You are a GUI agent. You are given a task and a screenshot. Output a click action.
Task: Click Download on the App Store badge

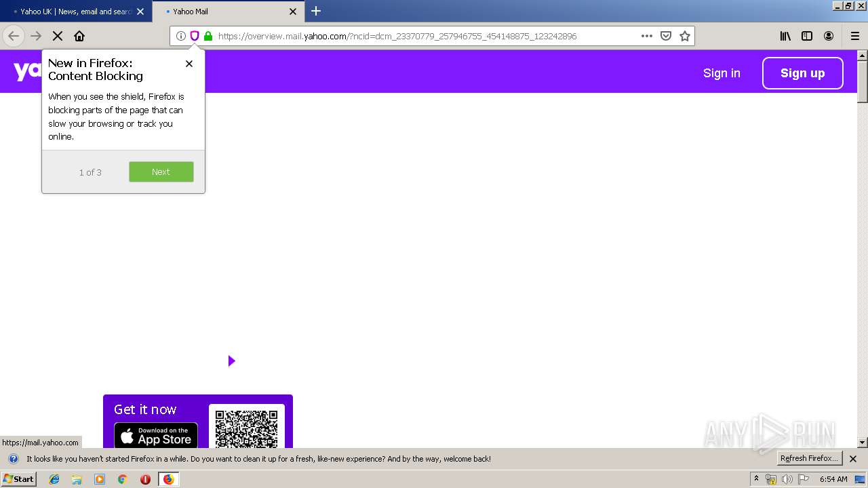pos(156,435)
